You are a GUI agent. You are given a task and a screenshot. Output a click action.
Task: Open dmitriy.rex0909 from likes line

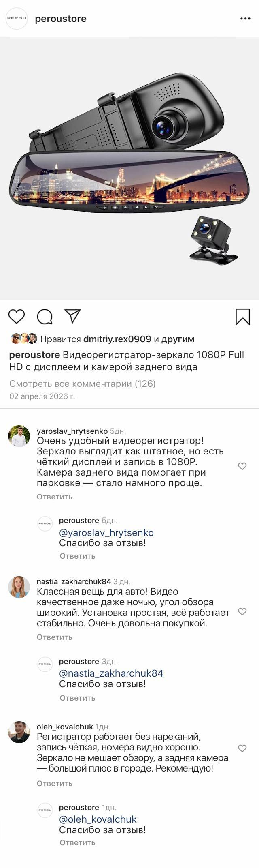[117, 339]
